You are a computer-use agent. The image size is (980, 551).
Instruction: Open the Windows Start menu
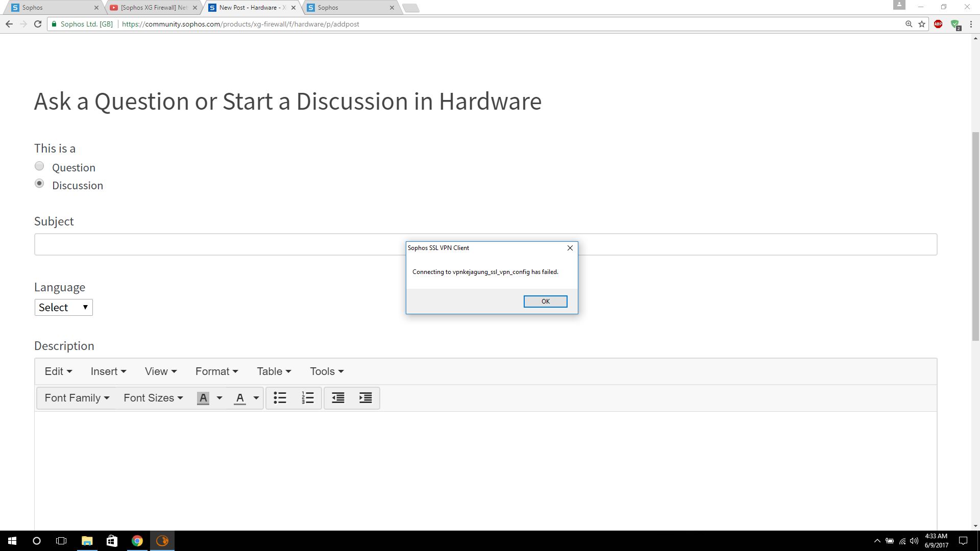[x=12, y=541]
